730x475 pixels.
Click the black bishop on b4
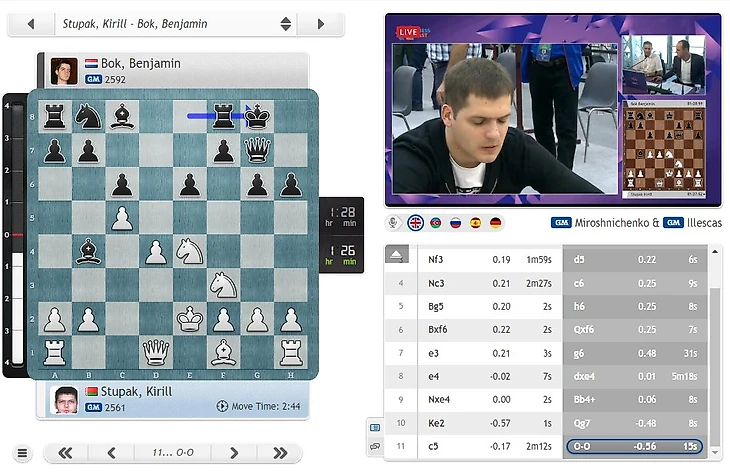(88, 251)
